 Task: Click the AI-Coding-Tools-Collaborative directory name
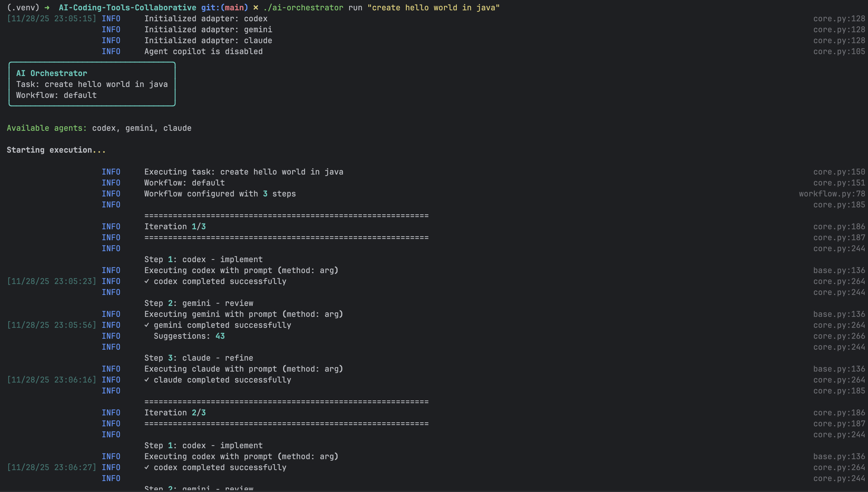[x=127, y=7]
